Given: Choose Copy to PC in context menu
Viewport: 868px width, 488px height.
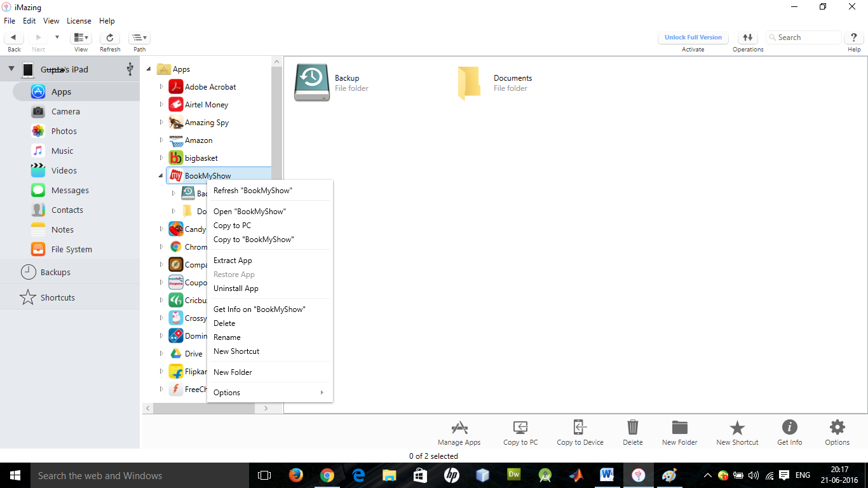Looking at the screenshot, I should 269,226.
